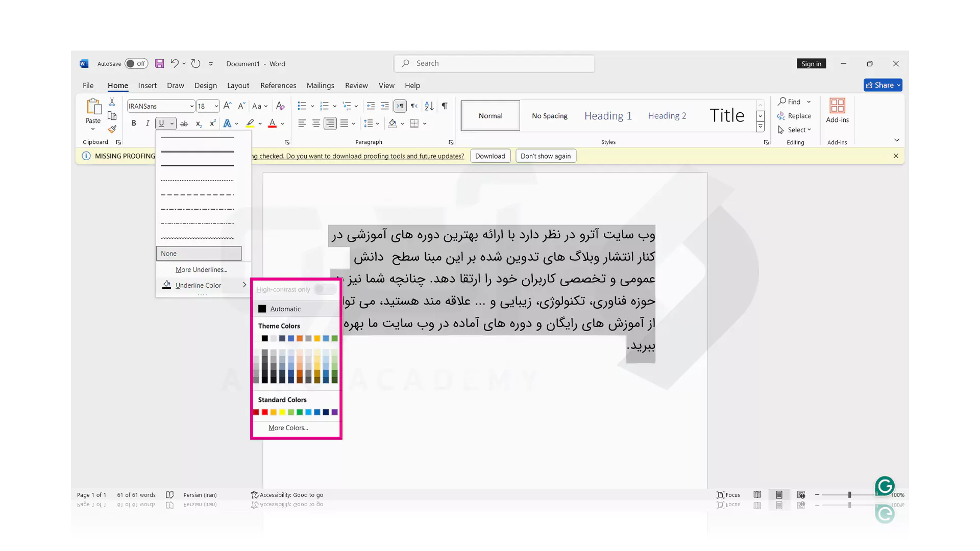This screenshot has height=551, width=980.
Task: Click the Undo arrow icon
Action: 175,63
